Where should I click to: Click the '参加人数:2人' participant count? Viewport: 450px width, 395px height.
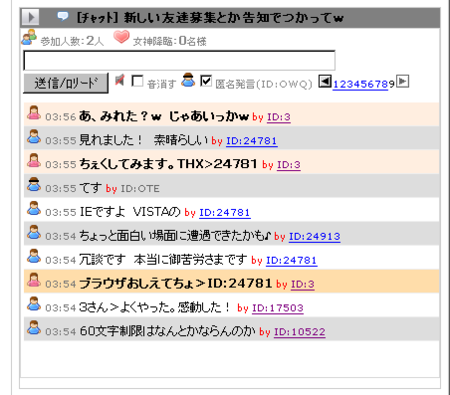point(72,41)
